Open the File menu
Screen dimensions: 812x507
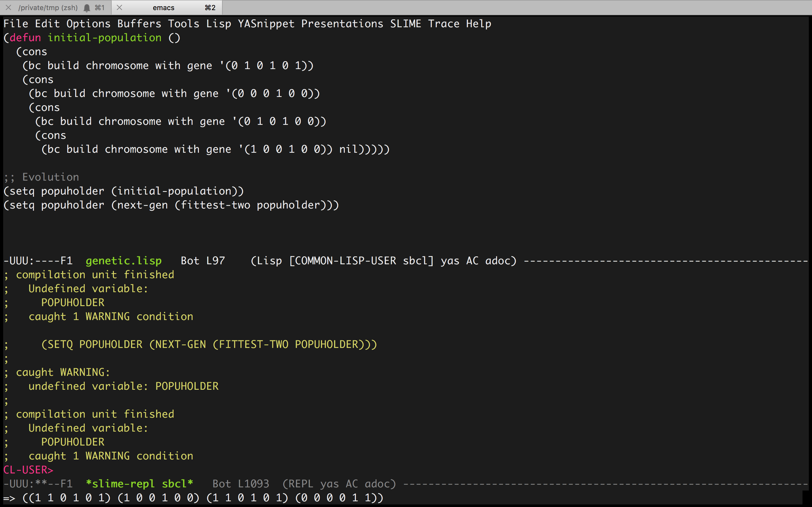[16, 24]
